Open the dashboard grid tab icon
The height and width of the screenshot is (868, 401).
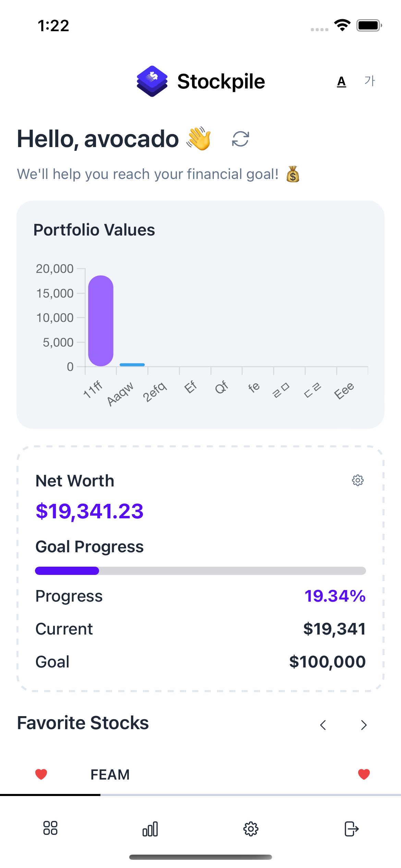click(50, 828)
